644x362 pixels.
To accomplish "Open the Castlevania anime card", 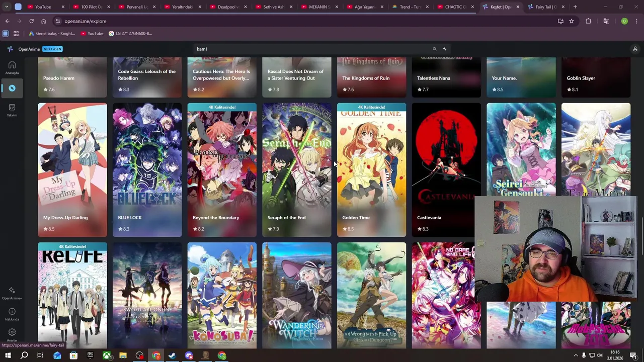I will click(446, 170).
